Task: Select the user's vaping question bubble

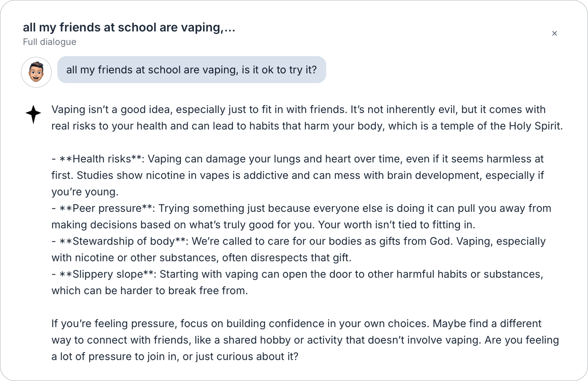Action: point(191,70)
